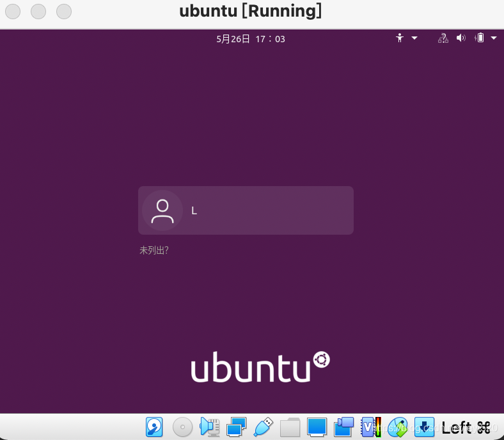Screen dimensions: 504x440
Task: Expand the accessibility menu arrow
Action: [x=414, y=38]
